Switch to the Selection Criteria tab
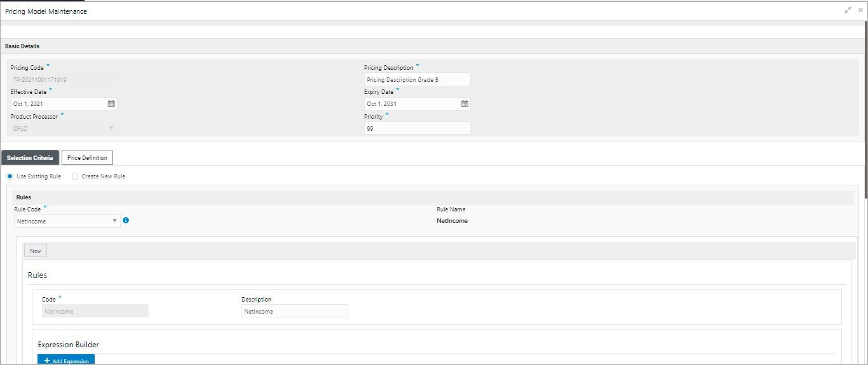Viewport: 868px width, 365px height. coord(30,157)
